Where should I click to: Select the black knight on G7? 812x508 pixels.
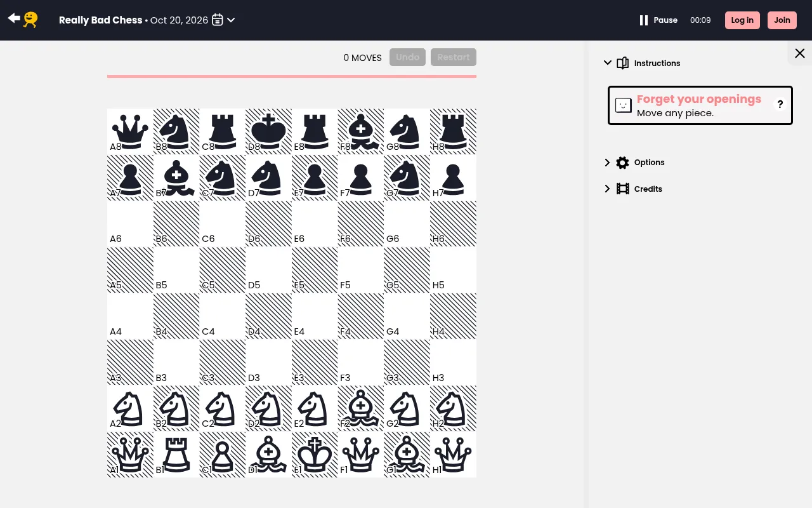coord(407,178)
